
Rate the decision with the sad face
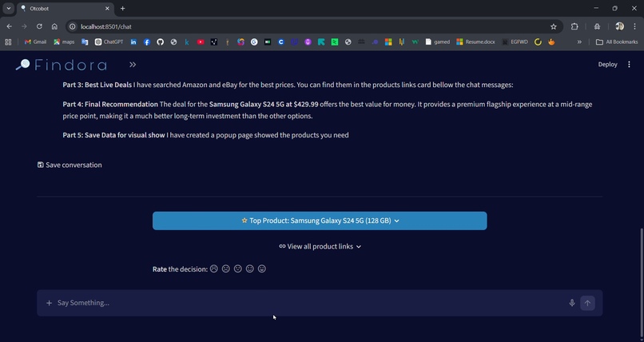click(x=225, y=269)
